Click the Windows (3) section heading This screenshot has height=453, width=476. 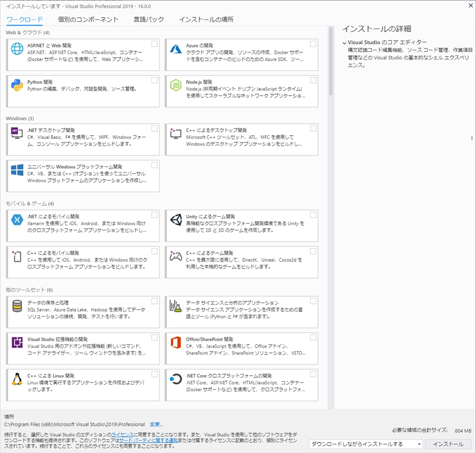click(x=19, y=118)
